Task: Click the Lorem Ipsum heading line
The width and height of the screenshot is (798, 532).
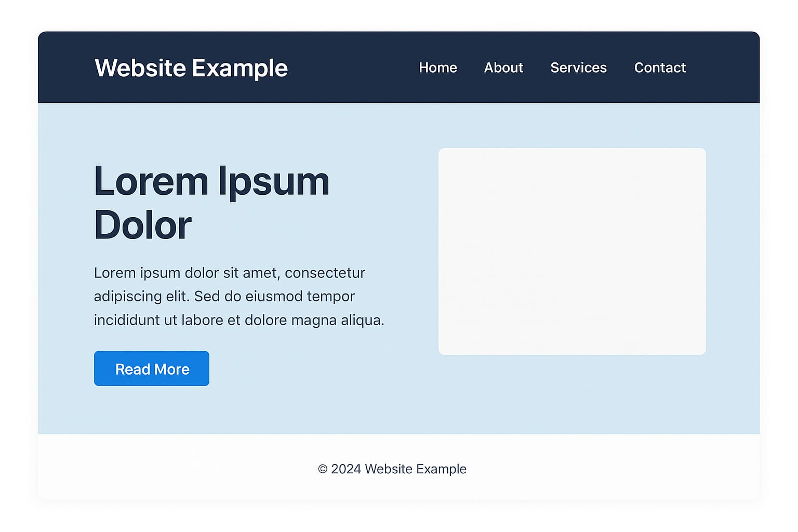Action: pyautogui.click(x=211, y=182)
